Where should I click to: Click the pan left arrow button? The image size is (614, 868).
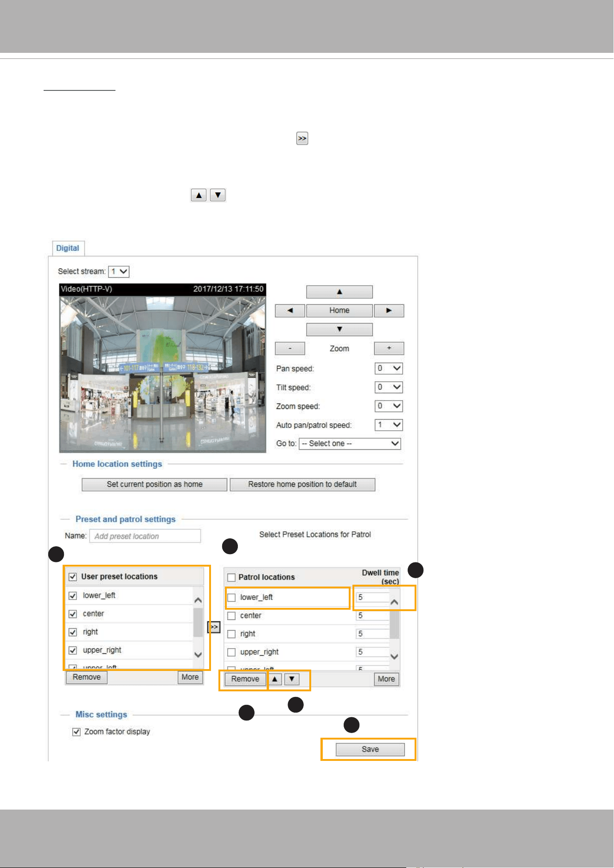(x=290, y=311)
